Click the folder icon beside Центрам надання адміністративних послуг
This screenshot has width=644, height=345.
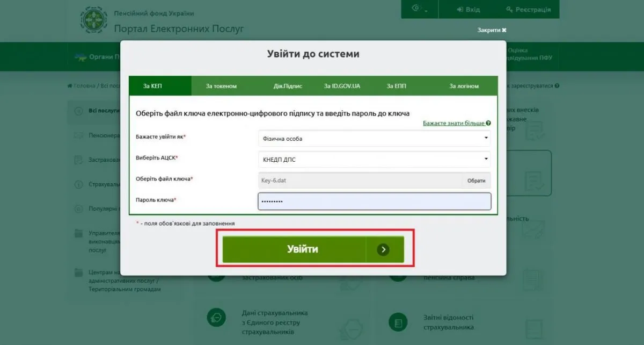78,272
